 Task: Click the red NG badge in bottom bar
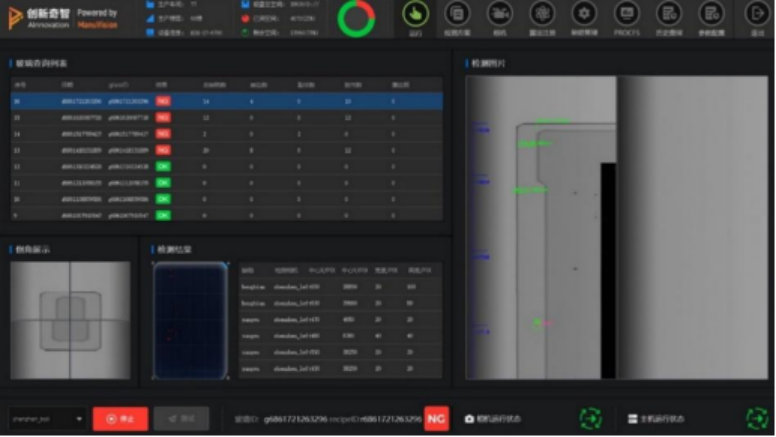(436, 419)
